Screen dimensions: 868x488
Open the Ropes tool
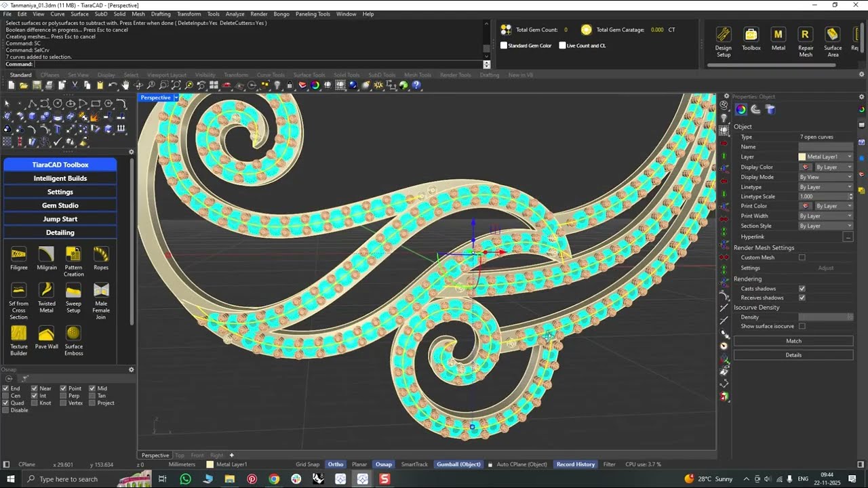[x=101, y=258]
